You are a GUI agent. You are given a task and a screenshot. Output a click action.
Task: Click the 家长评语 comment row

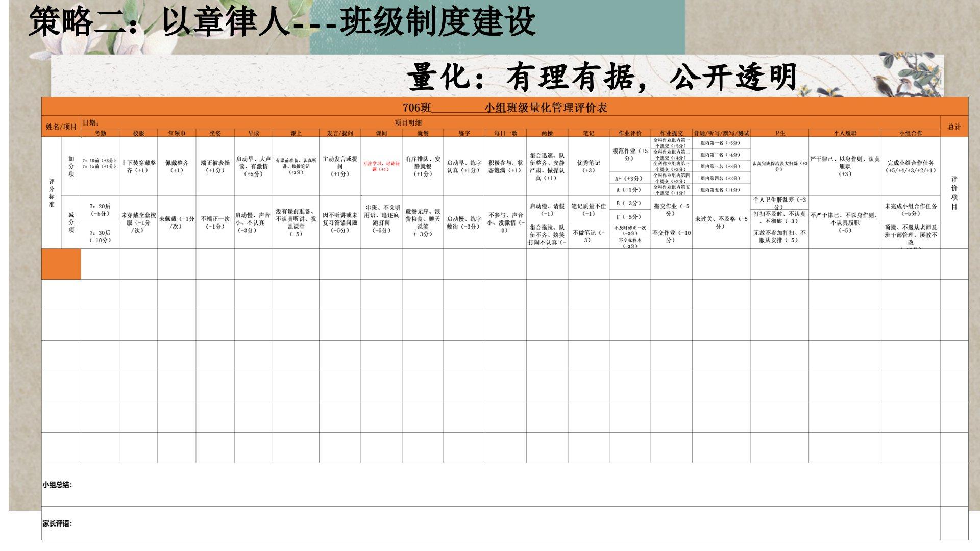(x=57, y=523)
